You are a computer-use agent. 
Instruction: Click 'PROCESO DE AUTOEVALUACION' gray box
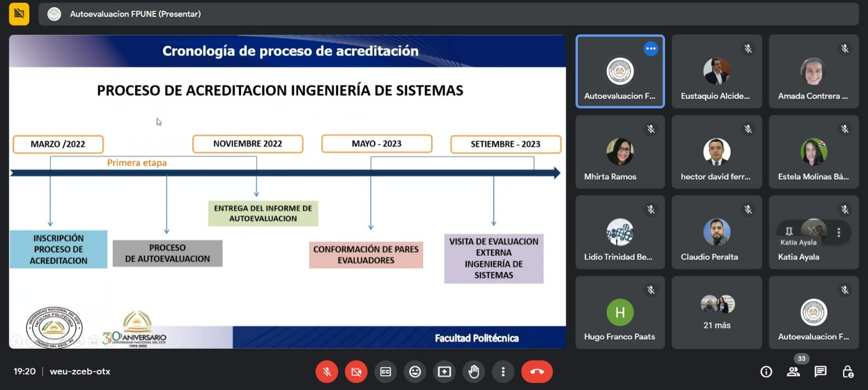[168, 253]
